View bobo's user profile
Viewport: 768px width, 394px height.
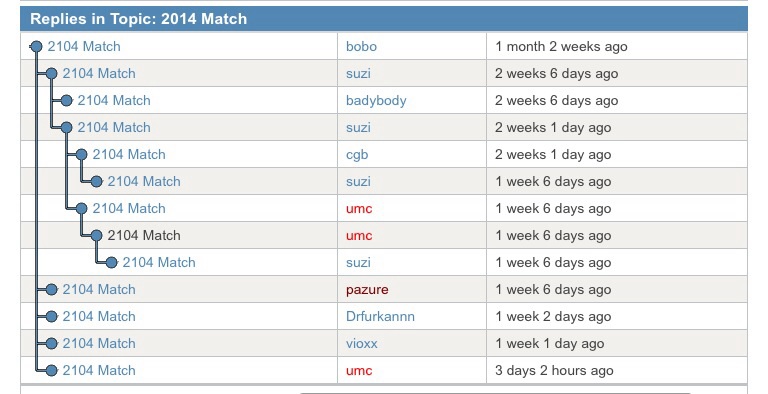coord(361,47)
